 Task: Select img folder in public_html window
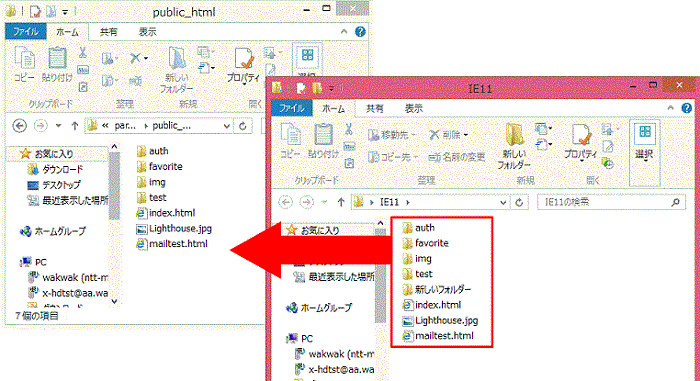151,182
